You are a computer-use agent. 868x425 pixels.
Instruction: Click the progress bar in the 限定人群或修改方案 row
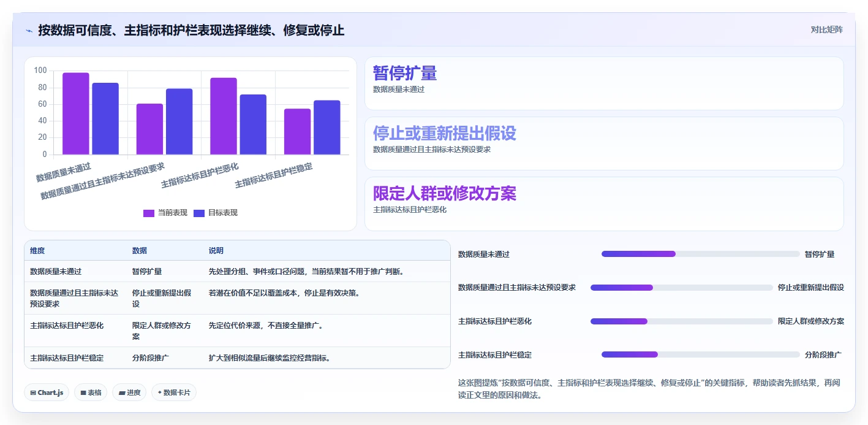pyautogui.click(x=682, y=321)
